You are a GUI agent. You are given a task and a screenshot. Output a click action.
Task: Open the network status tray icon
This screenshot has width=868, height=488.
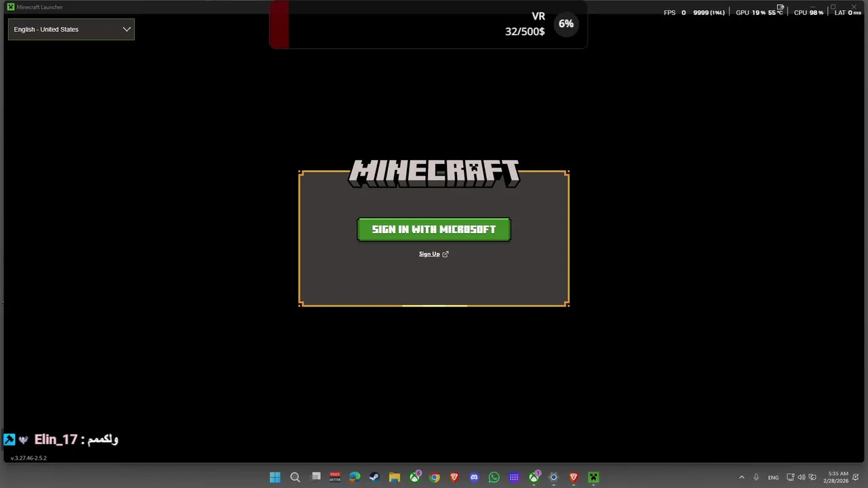(791, 477)
